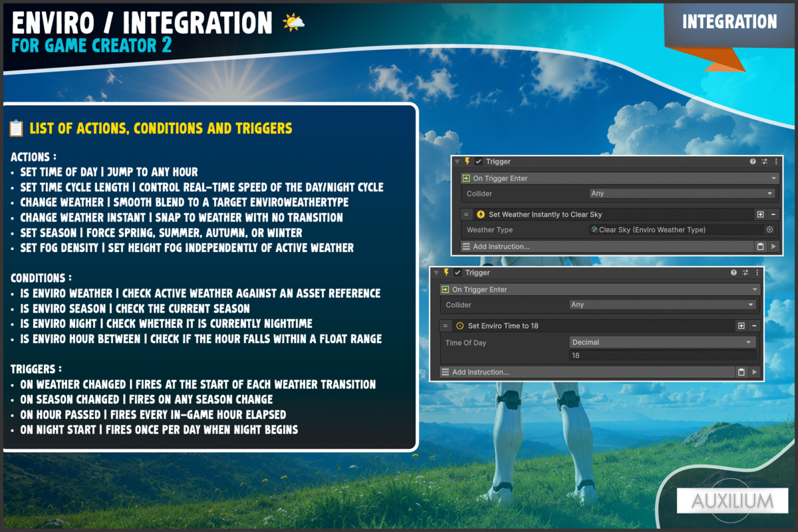Remove the Set Enviro Time instruction with the minus
The height and width of the screenshot is (532, 798).
pos(753,326)
